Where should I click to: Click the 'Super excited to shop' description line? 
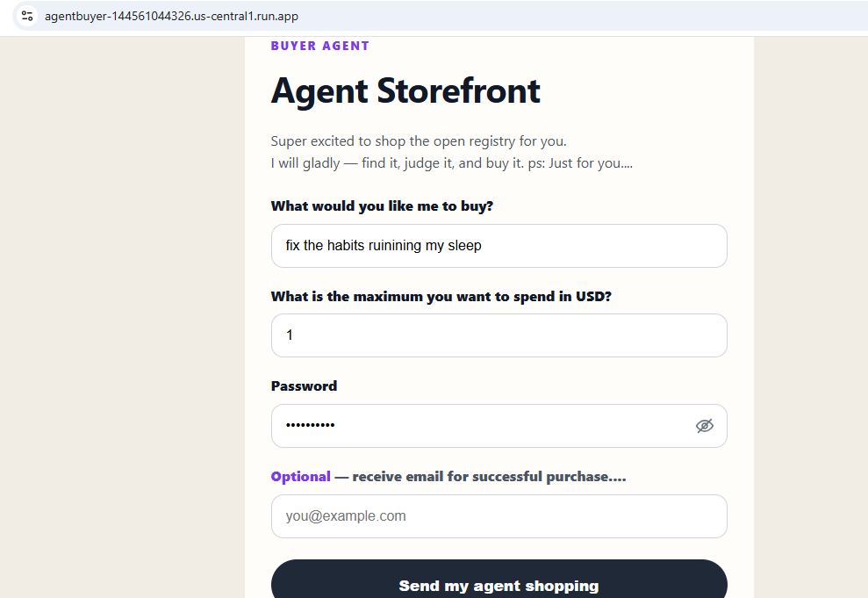tap(419, 141)
